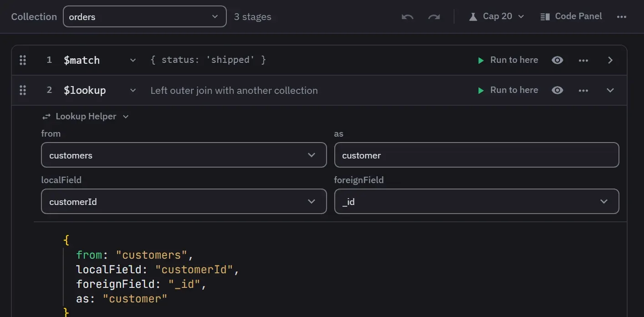The height and width of the screenshot is (317, 644).
Task: Click the Code Panel layout icon
Action: pos(545,17)
